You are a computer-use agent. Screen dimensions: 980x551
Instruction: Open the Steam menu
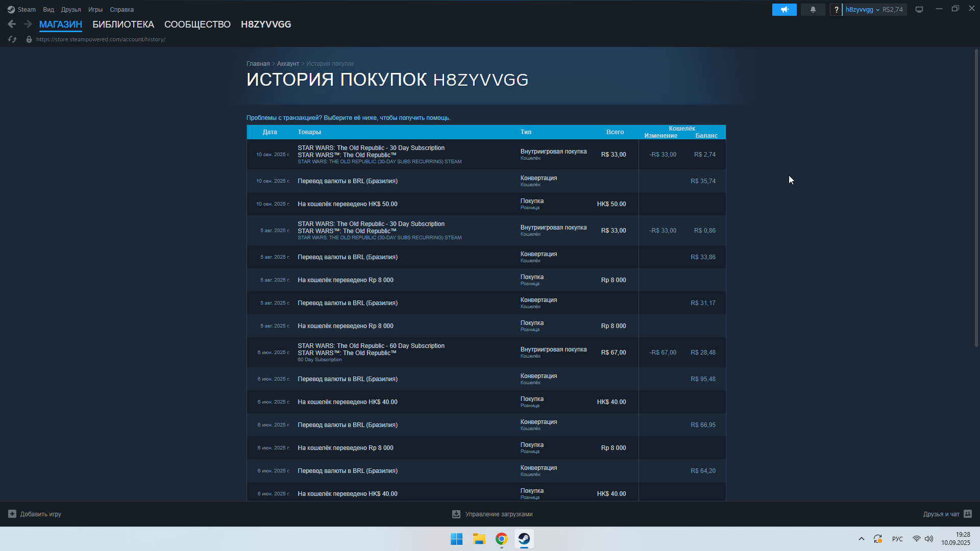point(27,10)
